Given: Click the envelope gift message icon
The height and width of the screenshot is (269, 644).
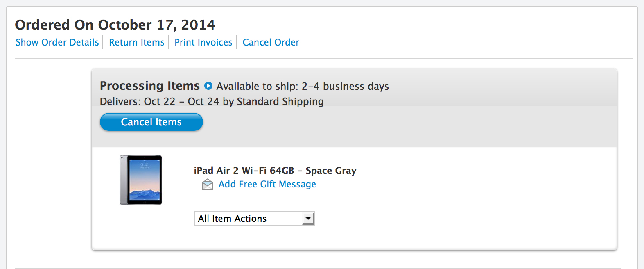Looking at the screenshot, I should point(208,185).
